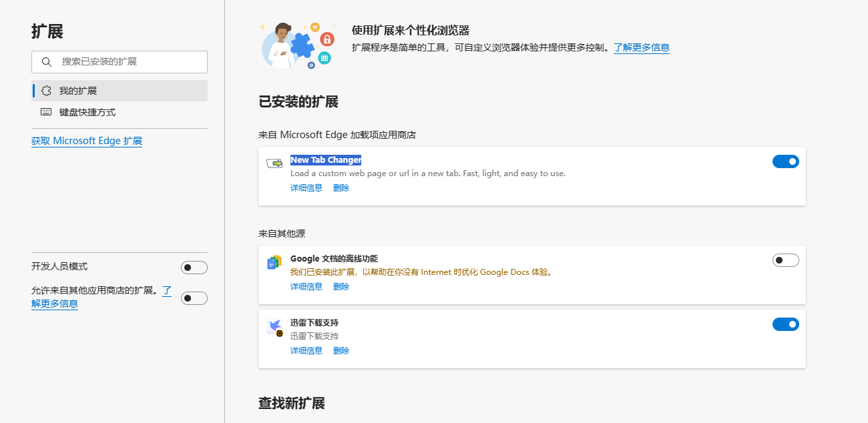Turn off the 迅雷下载支持 extension toggle
Image resolution: width=868 pixels, height=423 pixels.
click(786, 324)
